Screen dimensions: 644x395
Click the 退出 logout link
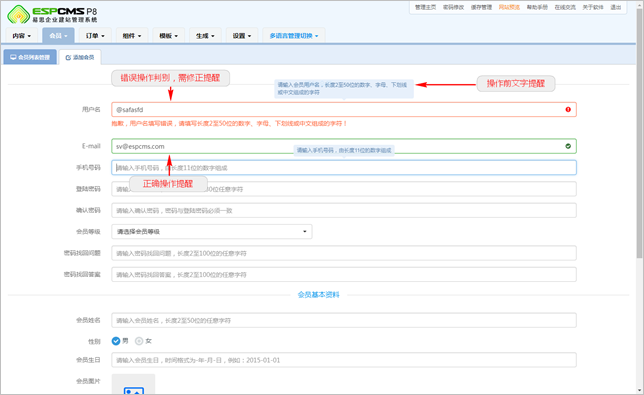coord(616,7)
